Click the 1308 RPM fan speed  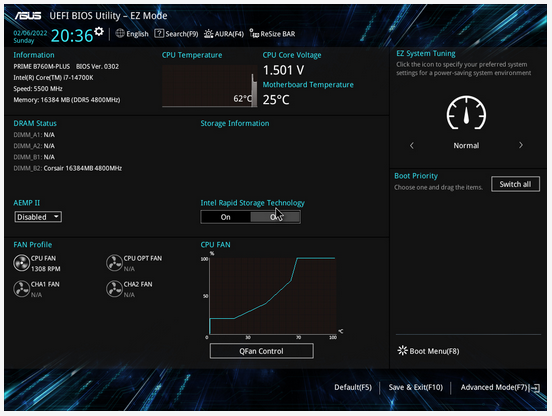click(45, 269)
